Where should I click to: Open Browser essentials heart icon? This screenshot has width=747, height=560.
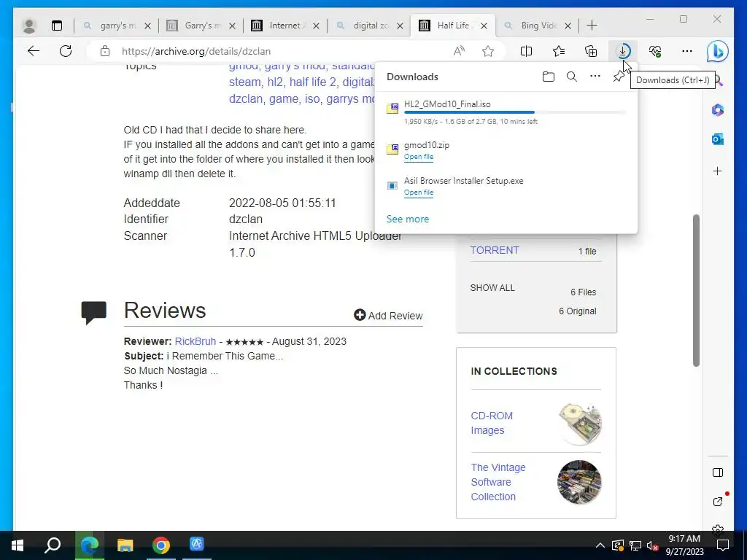click(x=655, y=51)
